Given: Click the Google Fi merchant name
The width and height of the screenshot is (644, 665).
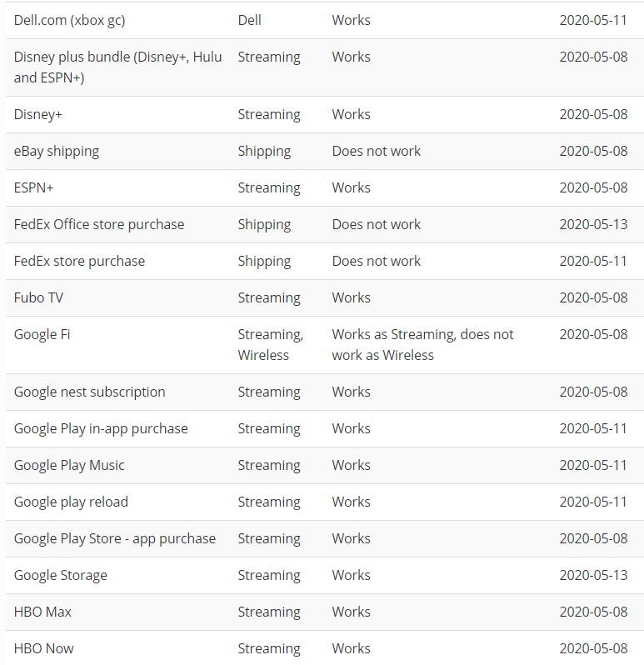Looking at the screenshot, I should [x=42, y=335].
